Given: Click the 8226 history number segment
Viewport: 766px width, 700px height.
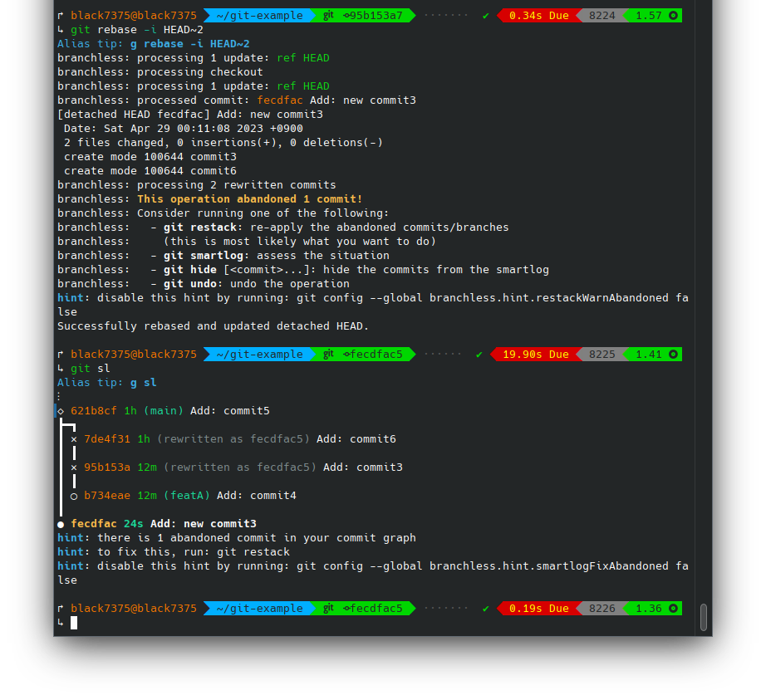Looking at the screenshot, I should pyautogui.click(x=602, y=608).
